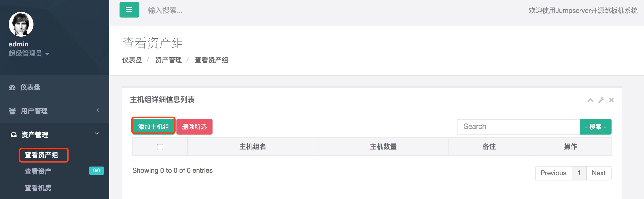Click the dashboard gauge icon in sidebar

pyautogui.click(x=12, y=88)
